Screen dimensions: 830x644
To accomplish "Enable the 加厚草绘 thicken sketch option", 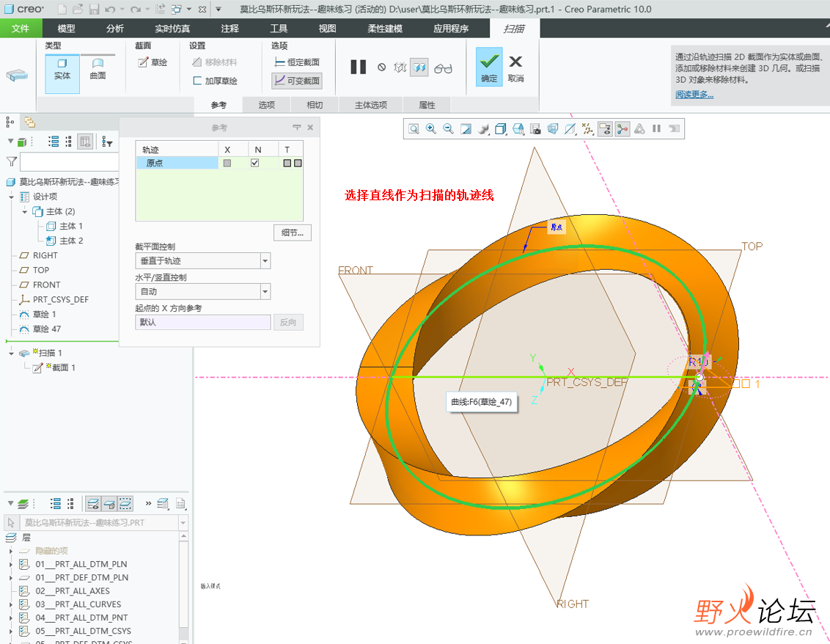I will coord(215,81).
